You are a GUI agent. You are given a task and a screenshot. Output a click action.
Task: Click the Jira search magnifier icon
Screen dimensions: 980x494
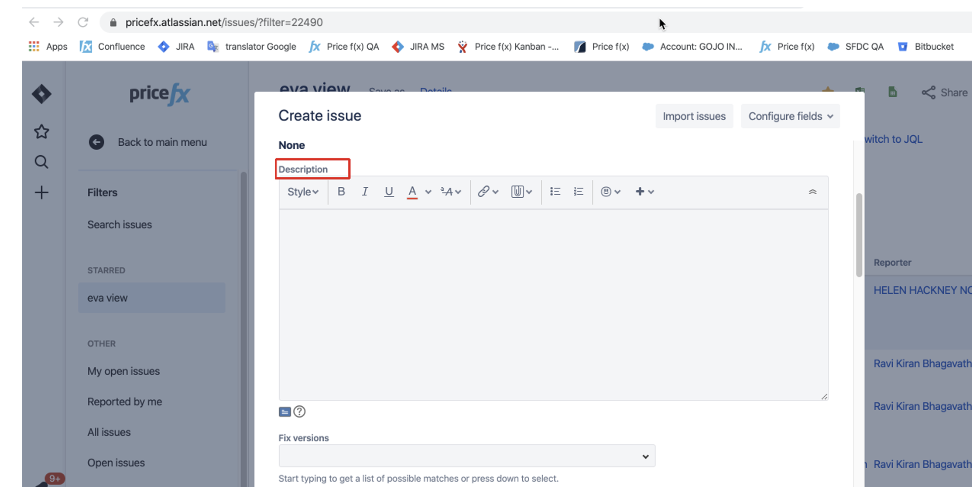click(x=41, y=162)
